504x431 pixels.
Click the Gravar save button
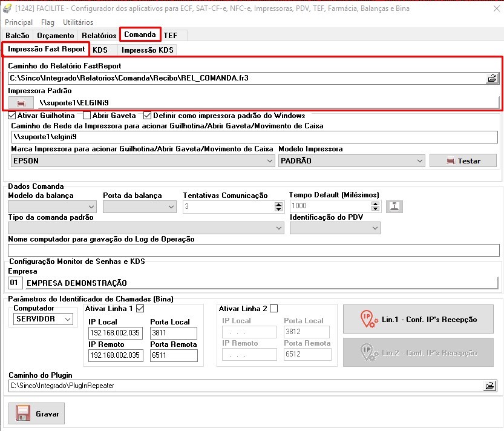(37, 413)
